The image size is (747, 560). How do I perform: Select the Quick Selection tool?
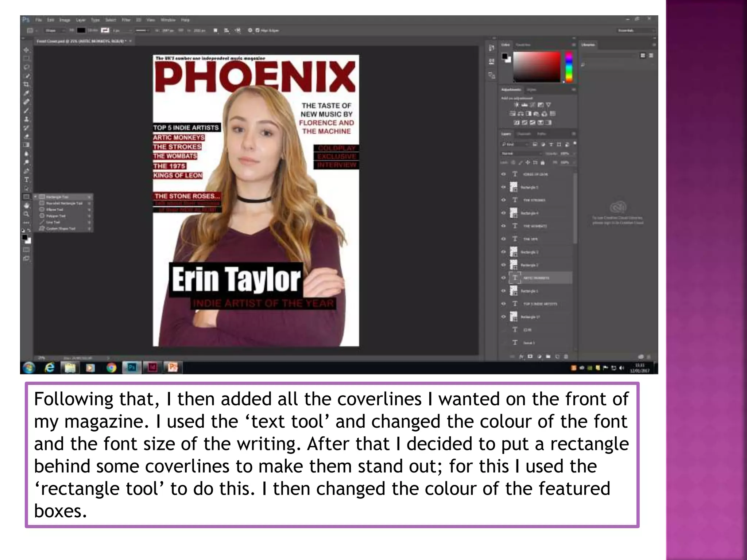coord(27,76)
